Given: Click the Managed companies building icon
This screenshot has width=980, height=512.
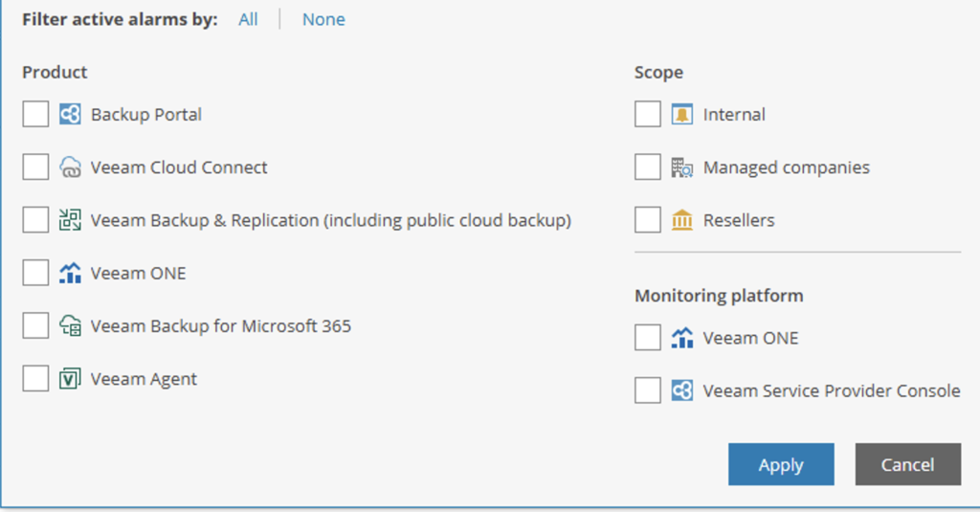Looking at the screenshot, I should tap(681, 167).
